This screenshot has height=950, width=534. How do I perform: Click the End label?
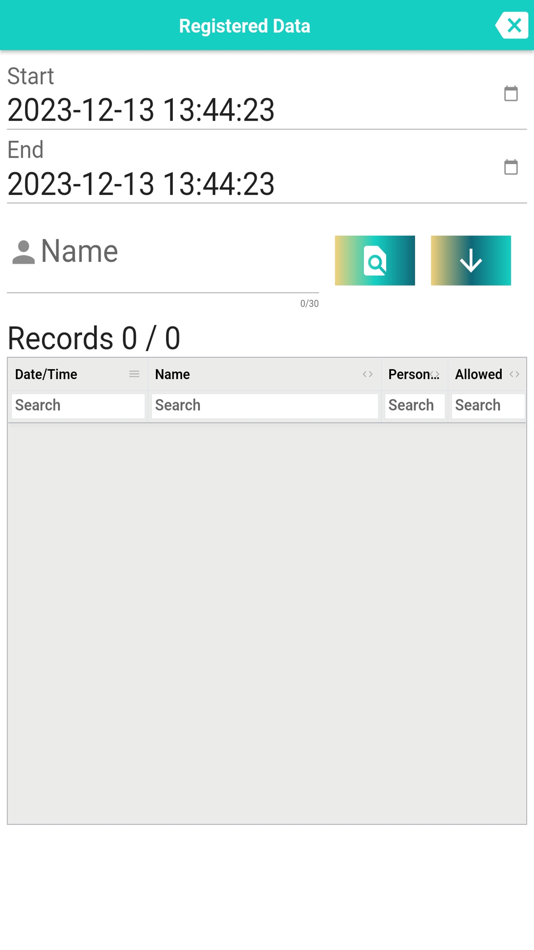[x=25, y=150]
